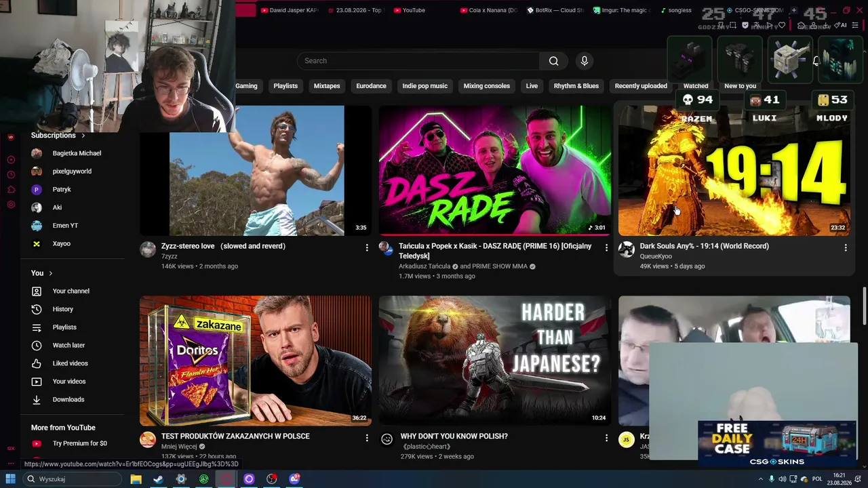868x488 pixels.
Task: Open the Patryk subscription channel
Action: [62, 190]
